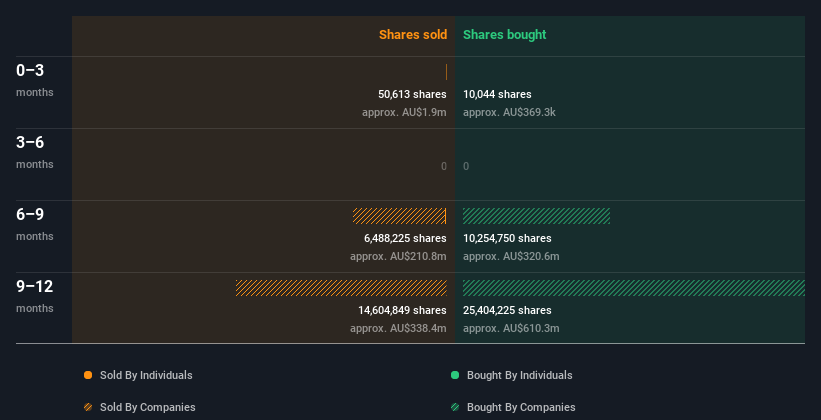Click the 3–6 months shares bought zero
Viewport: 821px width, 420px height.
click(466, 167)
